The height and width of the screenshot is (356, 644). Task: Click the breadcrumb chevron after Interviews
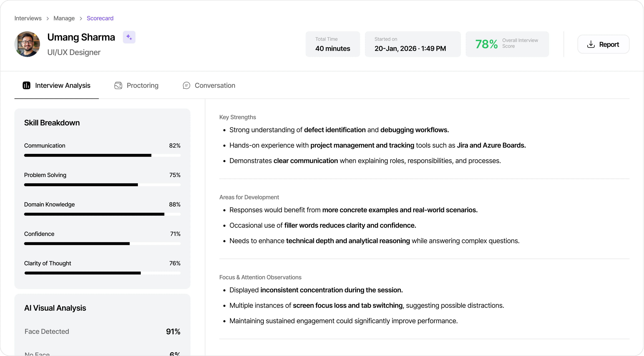point(47,18)
